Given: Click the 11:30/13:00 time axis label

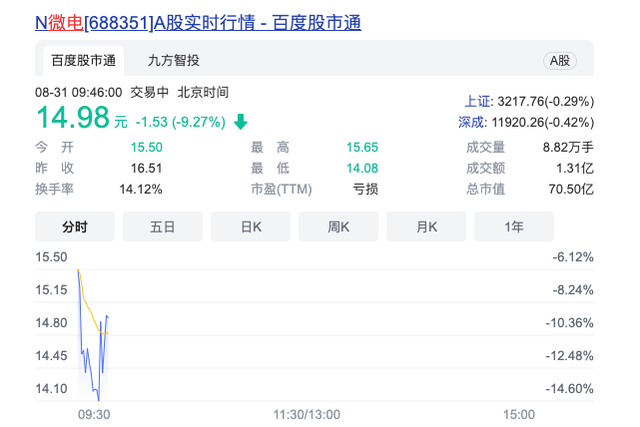Looking at the screenshot, I should pyautogui.click(x=307, y=415).
